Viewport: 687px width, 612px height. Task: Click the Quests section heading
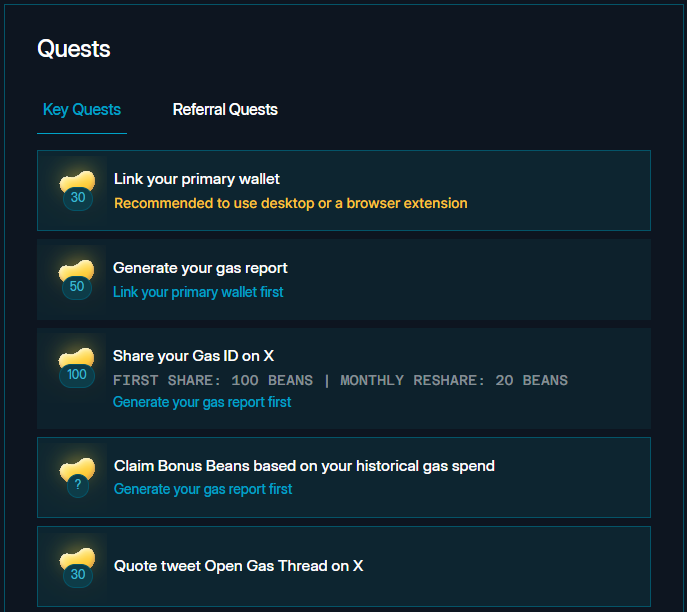tap(74, 49)
